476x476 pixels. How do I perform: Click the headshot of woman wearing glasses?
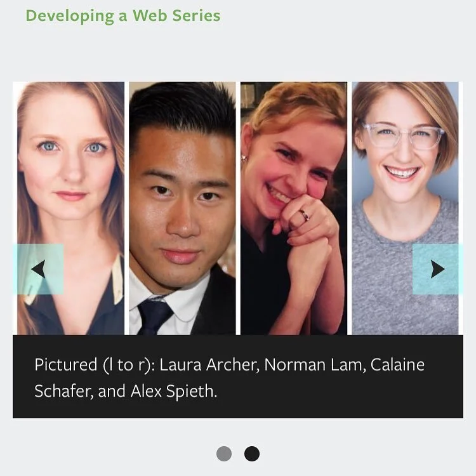[x=405, y=208]
